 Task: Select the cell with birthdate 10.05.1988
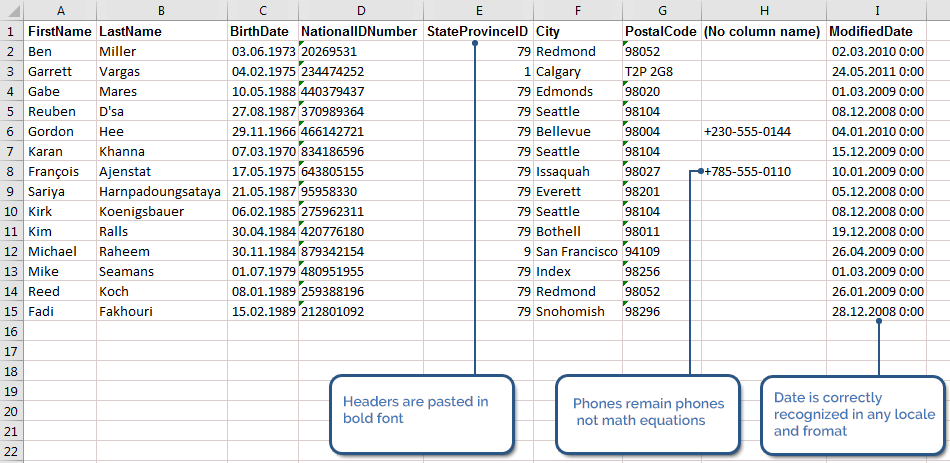tap(264, 92)
